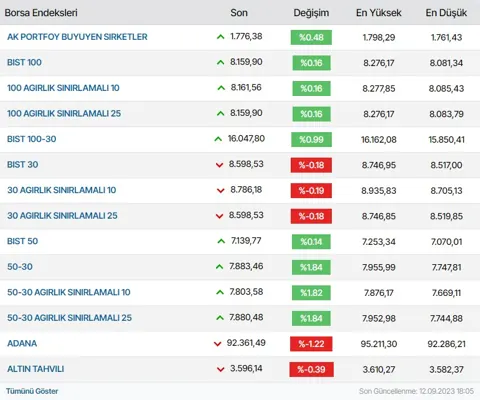This screenshot has height=400, width=480.
Task: Open 100 AGIRLIK SINIRLAMALI 10 link
Action: point(63,88)
